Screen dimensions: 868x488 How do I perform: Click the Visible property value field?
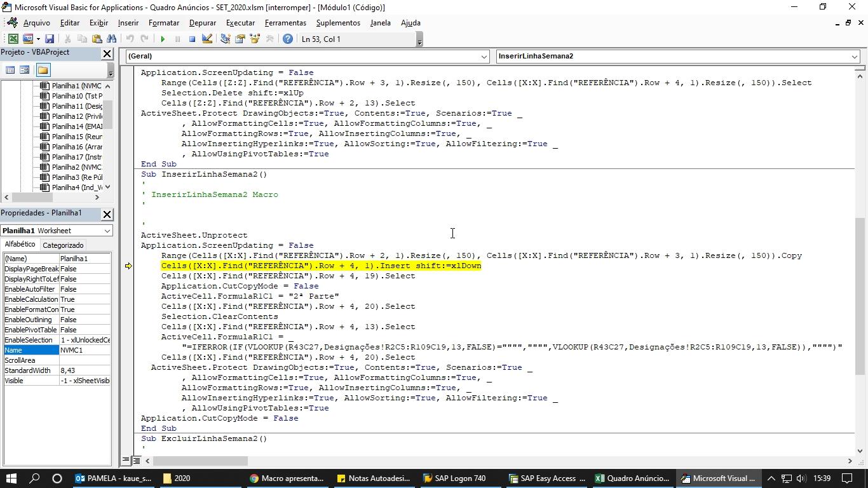[85, 381]
